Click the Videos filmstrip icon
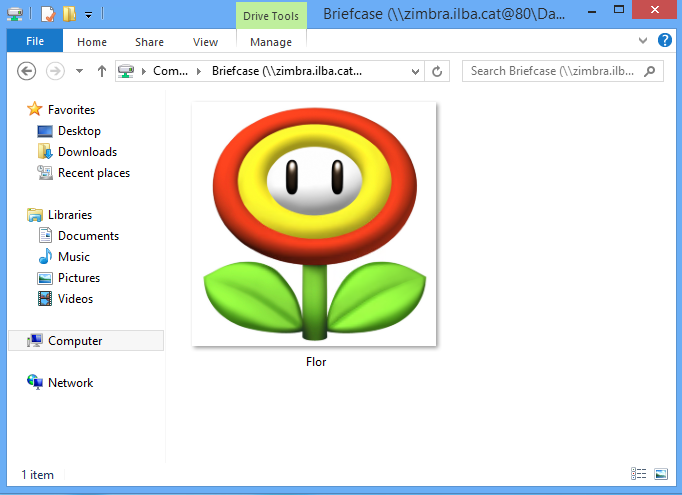This screenshot has height=495, width=682. click(x=45, y=299)
